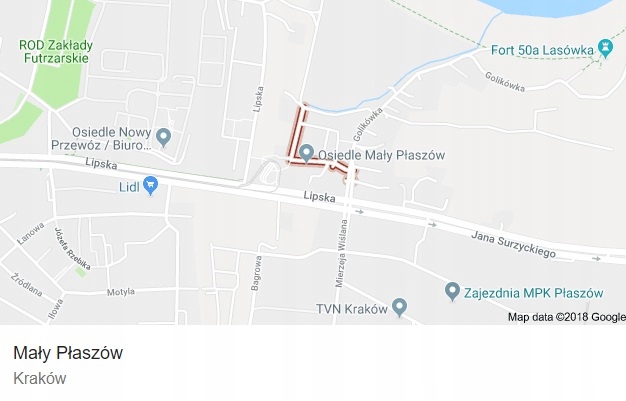Image resolution: width=626 pixels, height=401 pixels.
Task: Click the Map data ©2018 Google attribution
Action: point(567,317)
